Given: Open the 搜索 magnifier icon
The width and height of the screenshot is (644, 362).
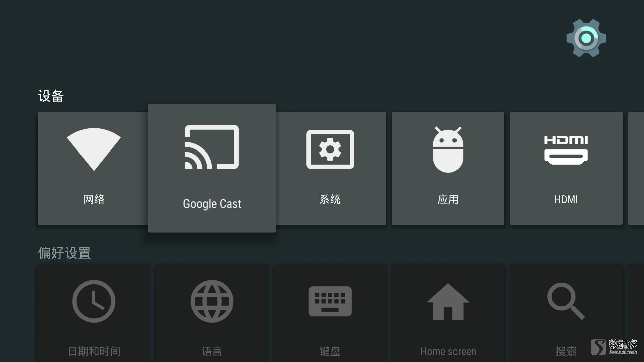Looking at the screenshot, I should 566,301.
